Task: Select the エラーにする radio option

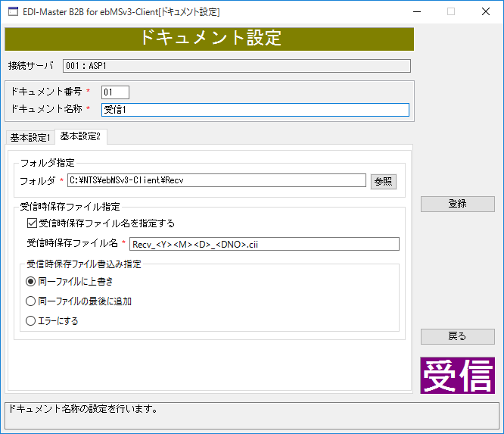Action: tap(31, 321)
